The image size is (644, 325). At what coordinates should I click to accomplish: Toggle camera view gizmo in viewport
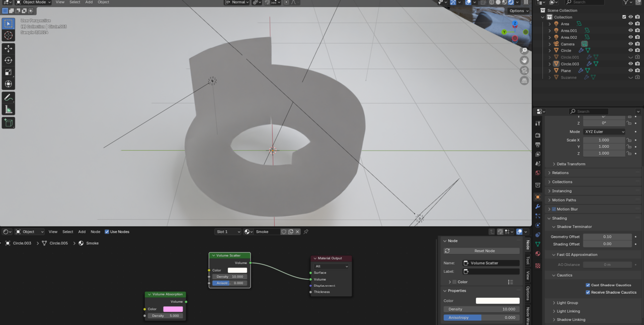[524, 71]
